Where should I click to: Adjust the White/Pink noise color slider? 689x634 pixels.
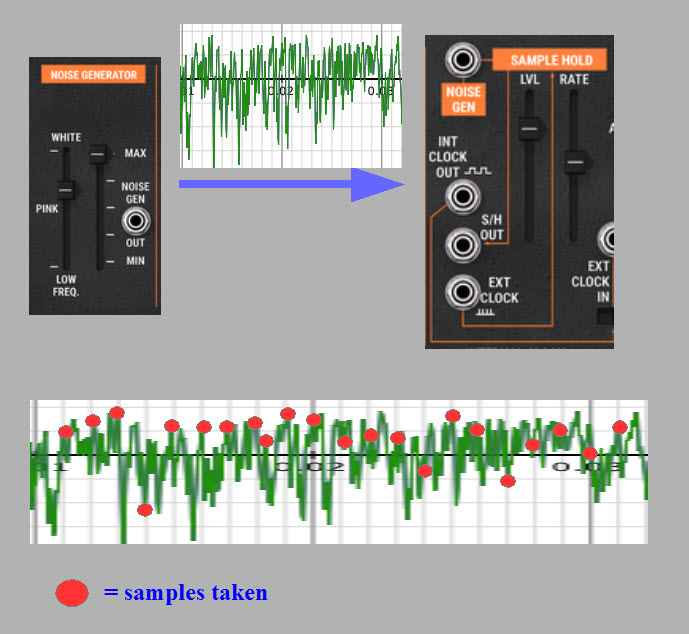pos(66,190)
